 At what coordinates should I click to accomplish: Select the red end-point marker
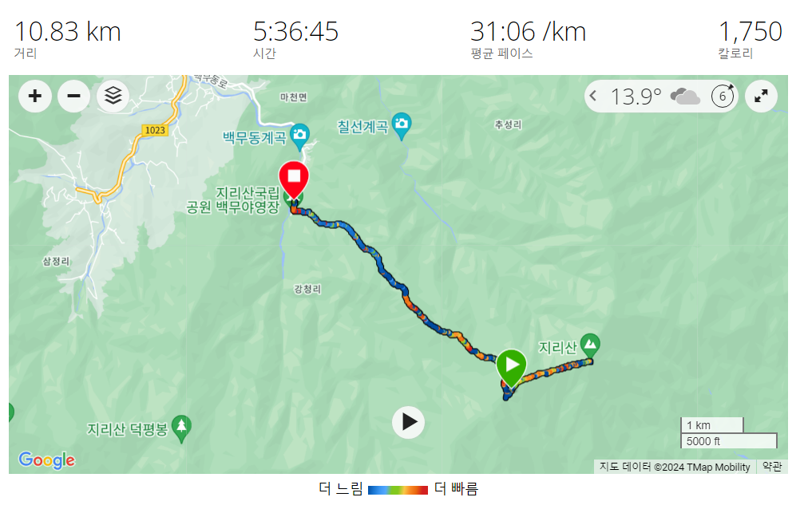click(294, 180)
